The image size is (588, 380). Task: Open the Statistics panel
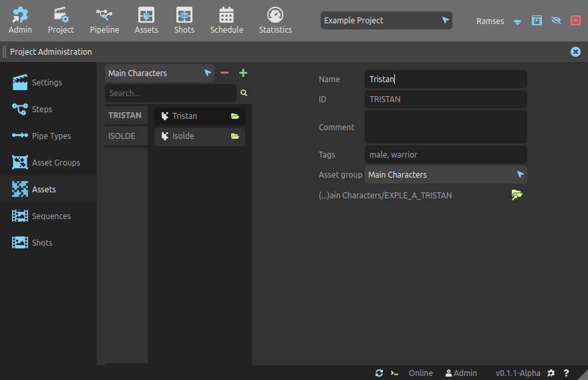[275, 20]
